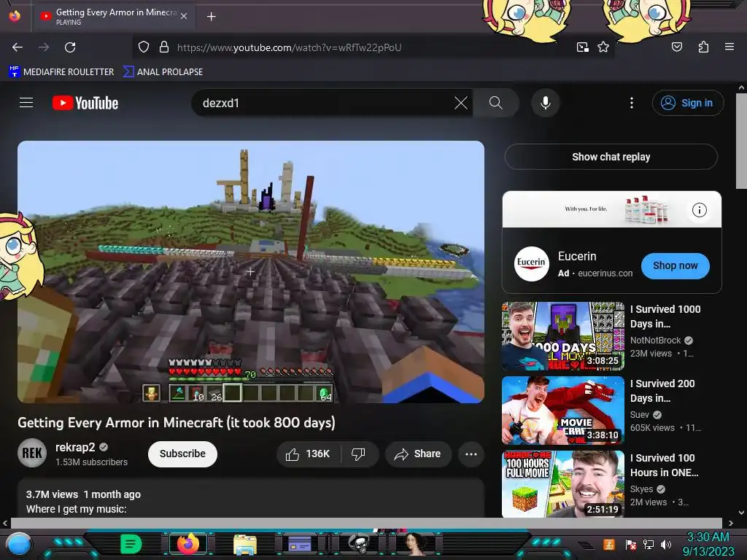Viewport: 747px width, 560px height.
Task: Click the Suev channel name
Action: coord(639,414)
